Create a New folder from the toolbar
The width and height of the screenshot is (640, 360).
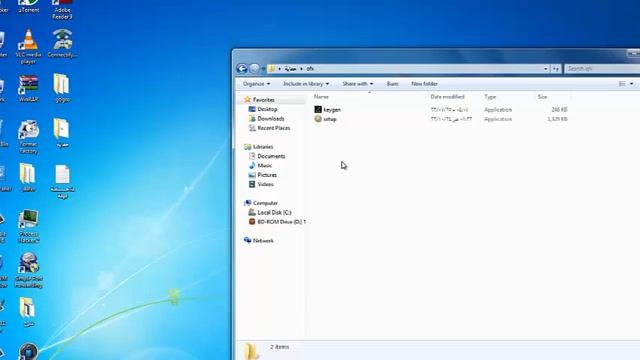[x=424, y=84]
